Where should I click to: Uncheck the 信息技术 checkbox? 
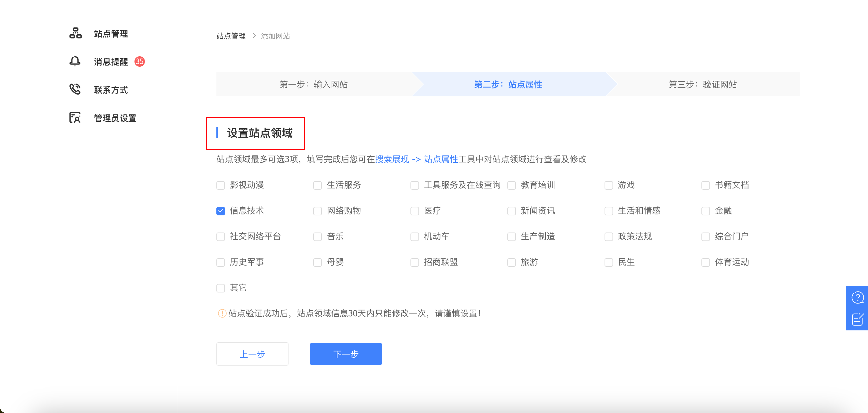click(221, 211)
